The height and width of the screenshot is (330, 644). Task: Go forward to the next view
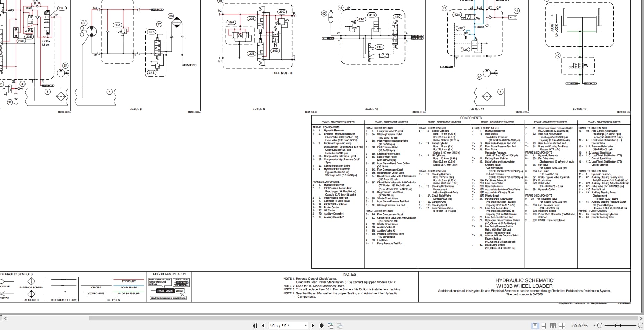tap(339, 326)
